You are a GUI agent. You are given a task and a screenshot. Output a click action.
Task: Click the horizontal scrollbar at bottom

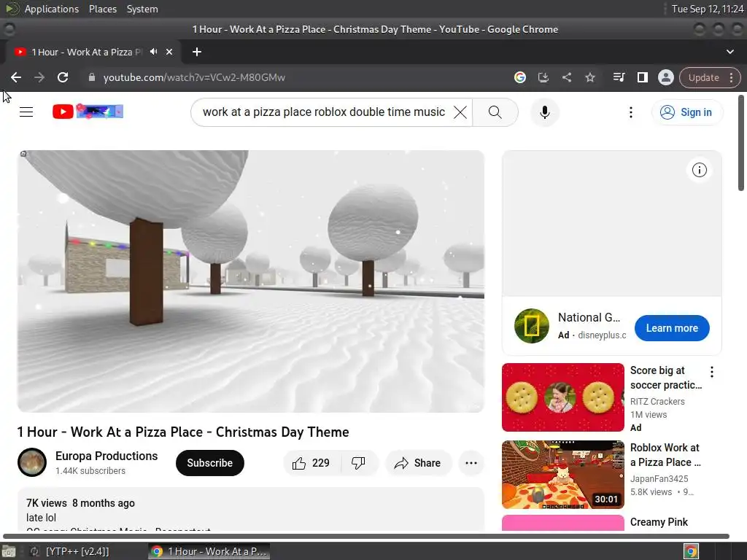(x=366, y=536)
